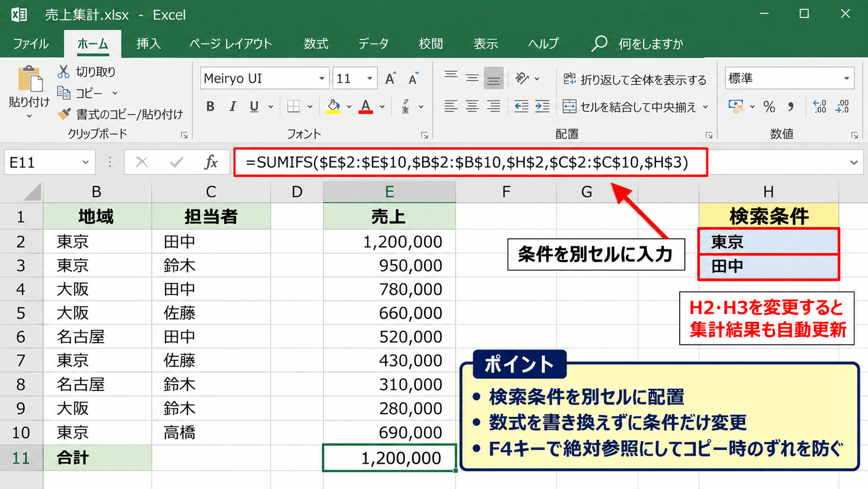Image resolution: width=868 pixels, height=489 pixels.
Task: Increase font size with large A
Action: coord(391,78)
